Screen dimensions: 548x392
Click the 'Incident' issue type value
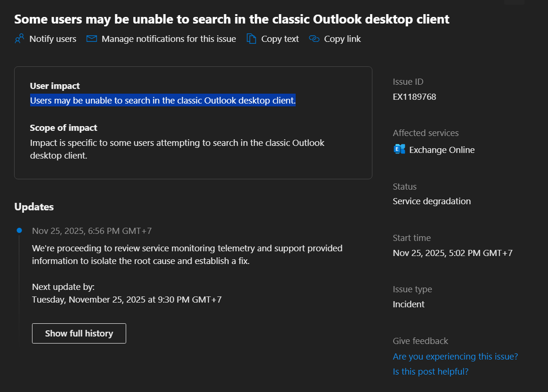pyautogui.click(x=409, y=304)
